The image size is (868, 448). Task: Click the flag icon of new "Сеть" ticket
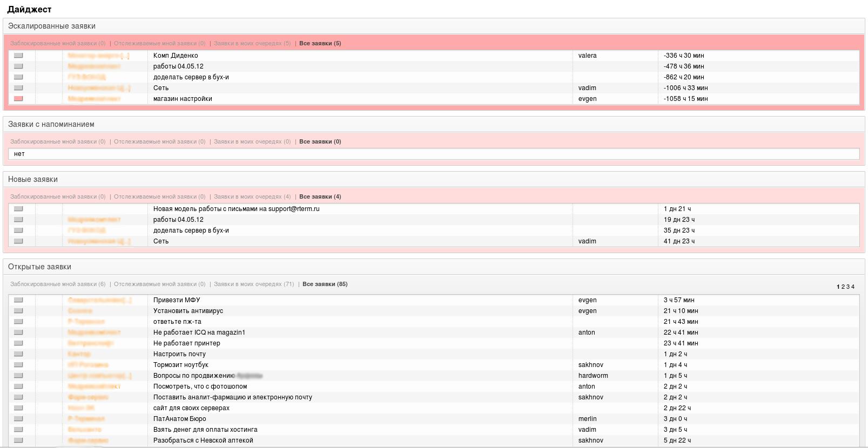click(x=18, y=241)
